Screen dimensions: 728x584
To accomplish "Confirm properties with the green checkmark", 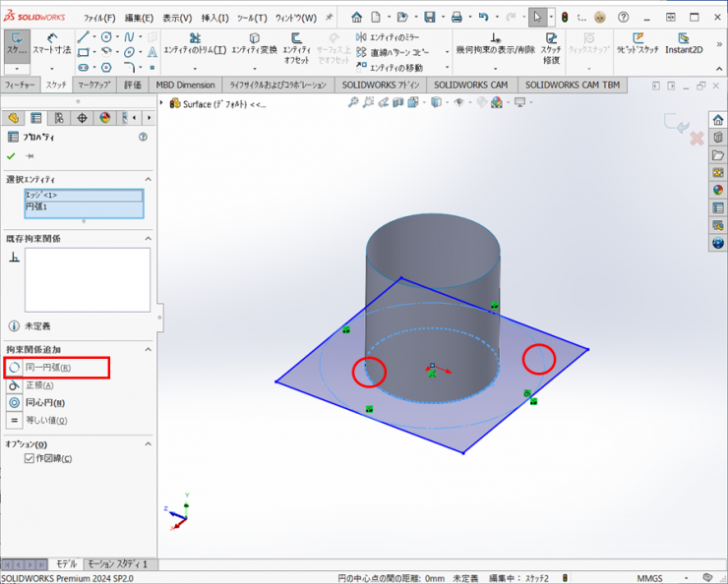I will click(11, 156).
